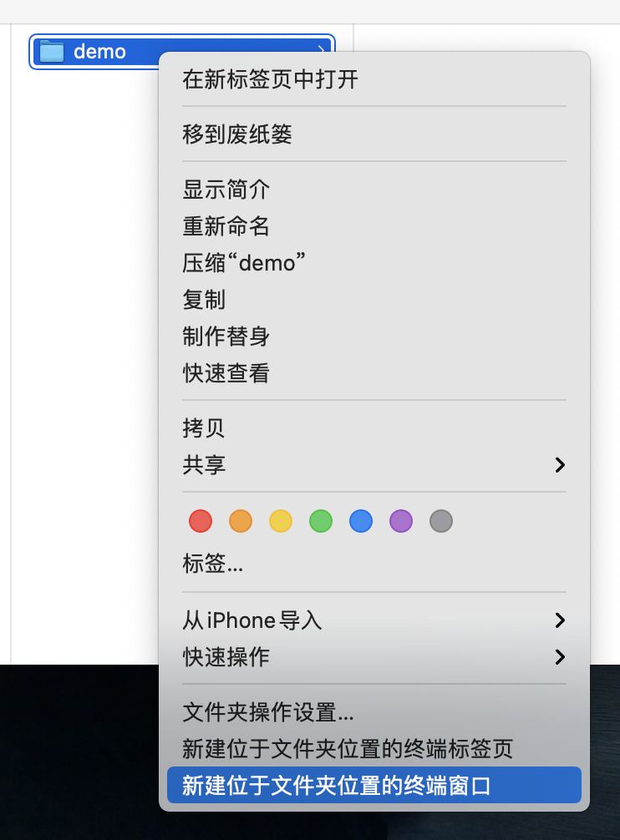Click the demo folder icon

click(52, 52)
